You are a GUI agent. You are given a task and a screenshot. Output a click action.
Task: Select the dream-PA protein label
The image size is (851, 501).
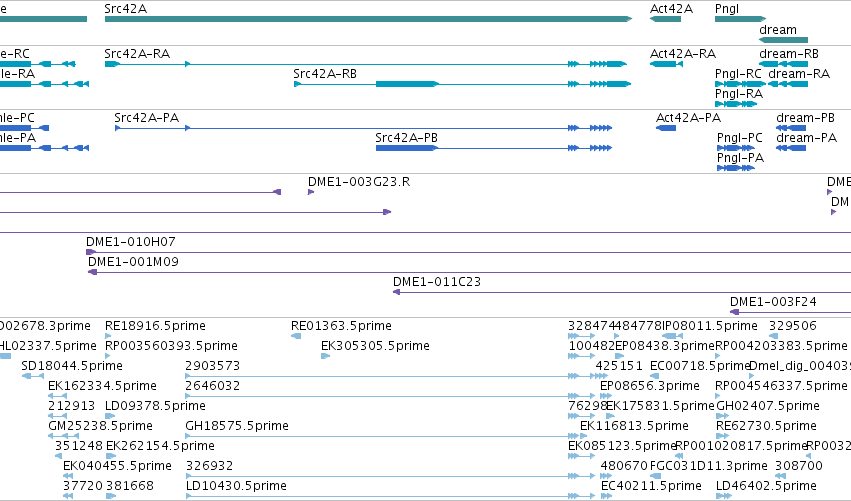pyautogui.click(x=806, y=138)
